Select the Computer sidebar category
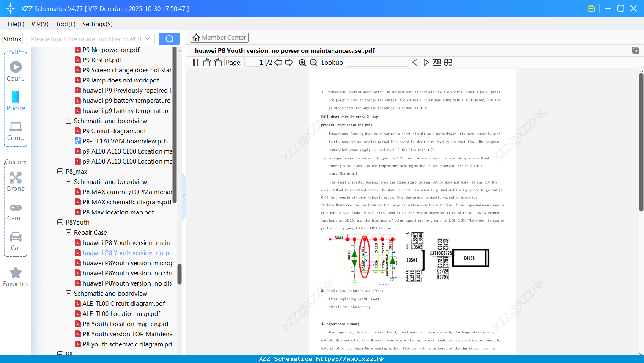Viewport: 644px width, 363px height. click(x=16, y=131)
